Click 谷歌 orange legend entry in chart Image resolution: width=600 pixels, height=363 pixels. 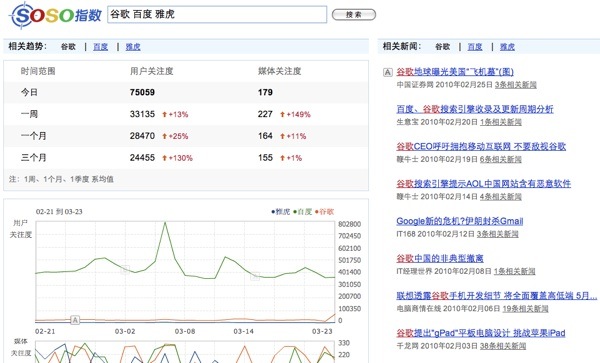tap(324, 212)
